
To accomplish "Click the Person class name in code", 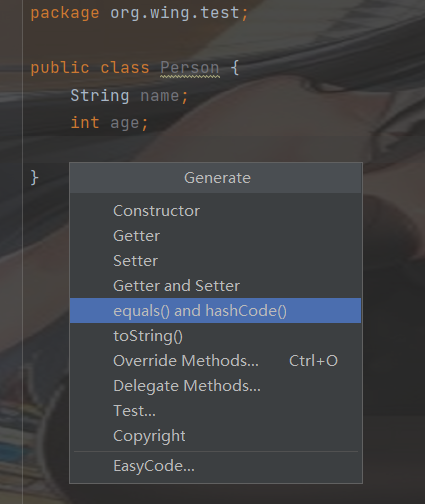I will coord(190,68).
